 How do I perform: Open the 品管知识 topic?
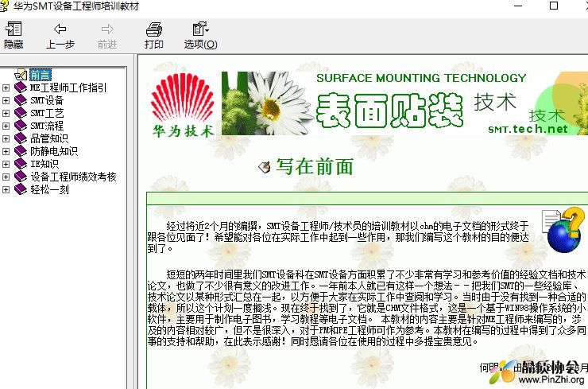click(49, 139)
